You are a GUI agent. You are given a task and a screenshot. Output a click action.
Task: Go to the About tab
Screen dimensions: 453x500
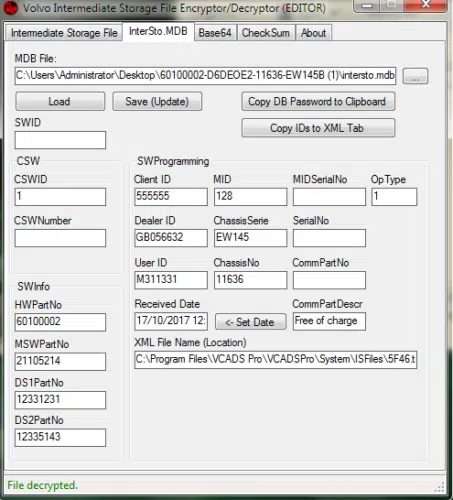313,33
